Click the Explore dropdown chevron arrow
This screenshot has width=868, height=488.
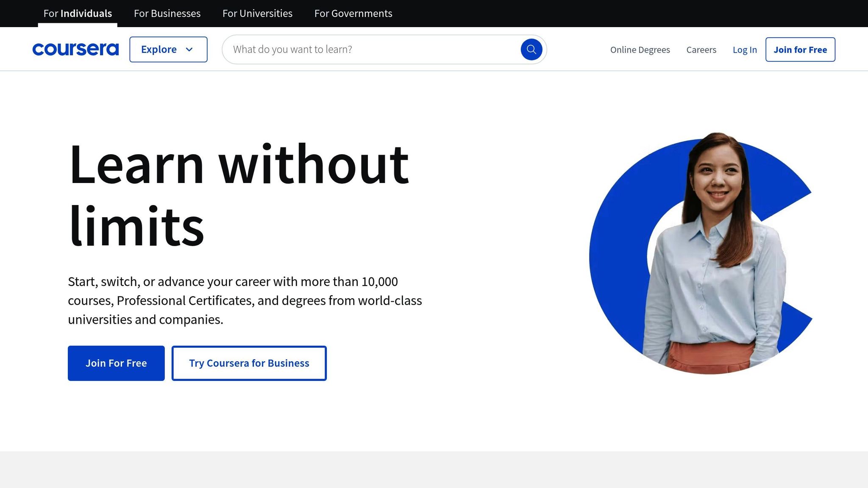[x=189, y=50]
